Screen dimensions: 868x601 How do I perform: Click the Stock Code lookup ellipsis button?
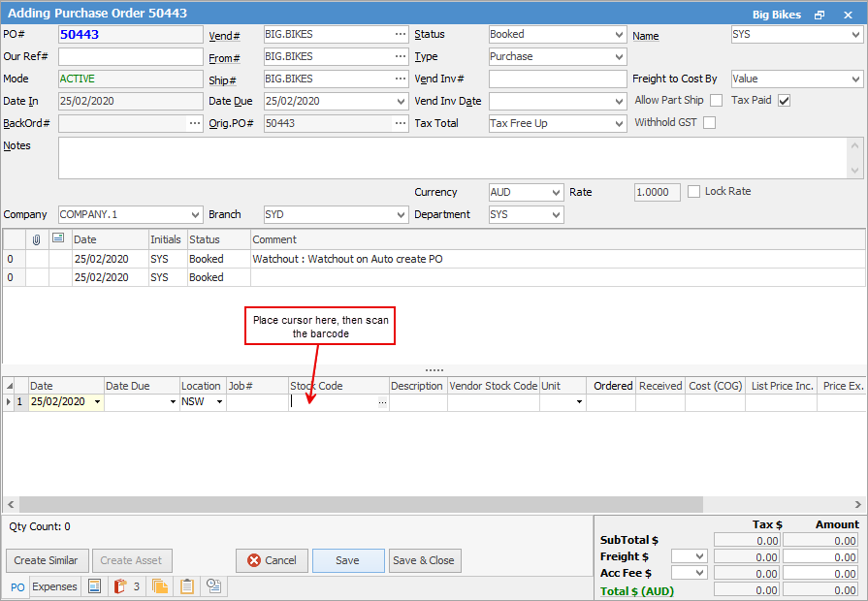pos(382,402)
